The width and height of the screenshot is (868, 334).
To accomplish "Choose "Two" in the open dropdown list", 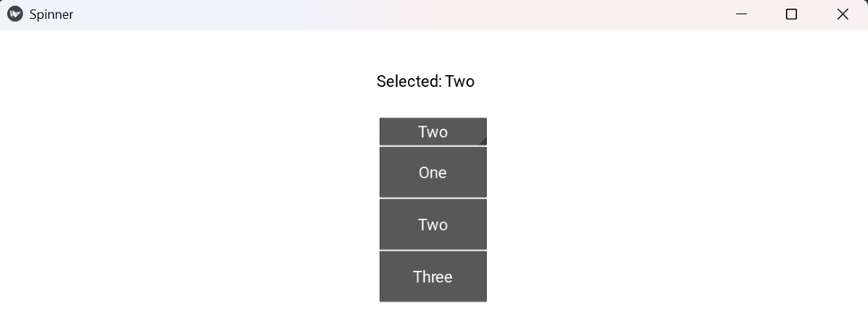I will pyautogui.click(x=432, y=224).
